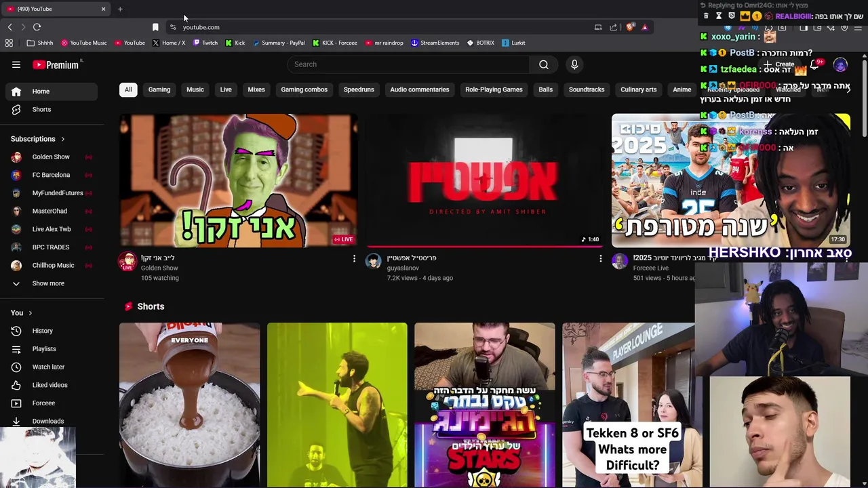Select the Mixes filter chip
The image size is (868, 488).
(256, 89)
